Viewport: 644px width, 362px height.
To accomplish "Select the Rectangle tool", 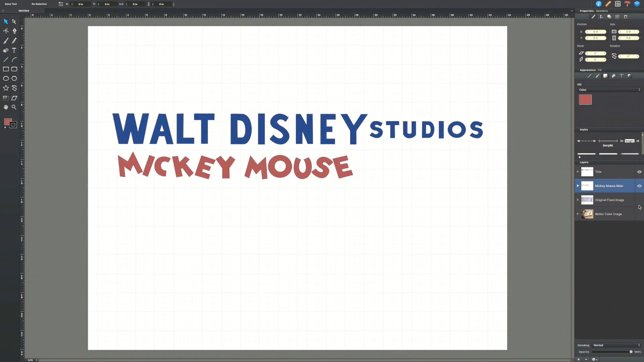I will point(6,69).
